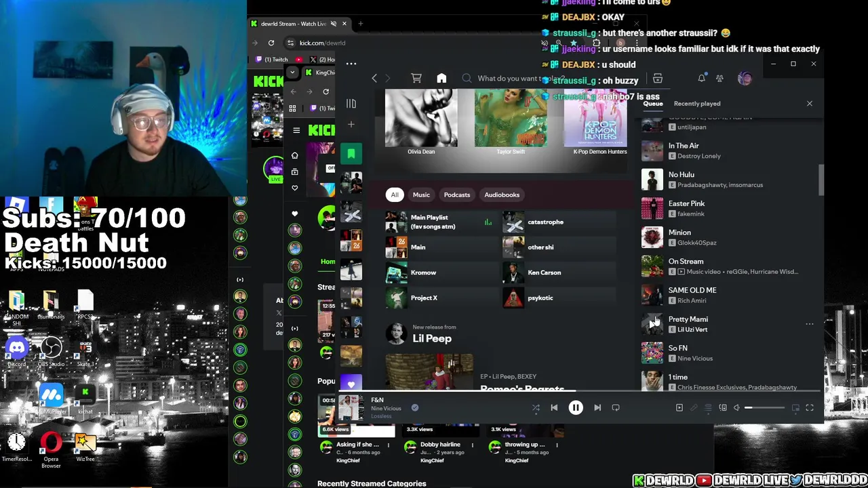Screen dimensions: 868x488
Task: Skip to the next track
Action: pyautogui.click(x=597, y=408)
